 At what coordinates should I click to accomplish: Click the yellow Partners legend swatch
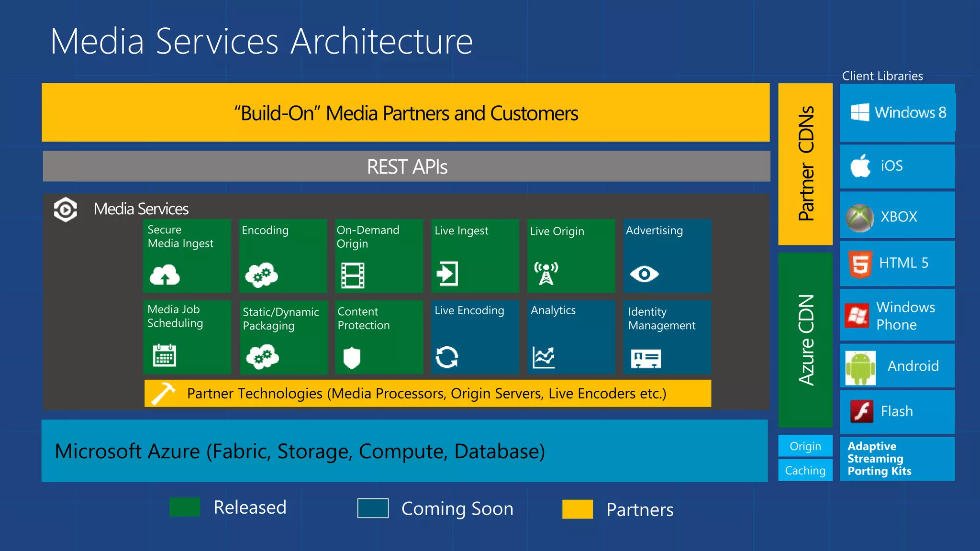(x=578, y=509)
